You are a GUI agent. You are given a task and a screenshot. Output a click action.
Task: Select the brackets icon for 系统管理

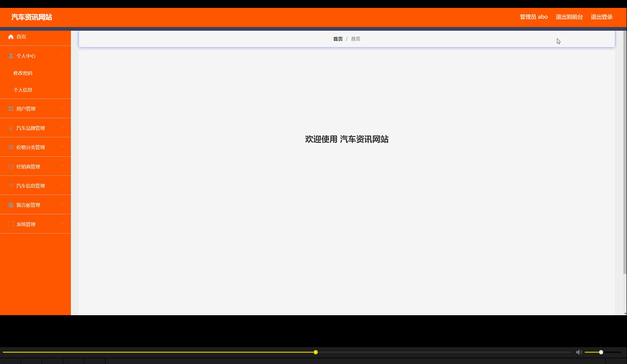(11, 224)
